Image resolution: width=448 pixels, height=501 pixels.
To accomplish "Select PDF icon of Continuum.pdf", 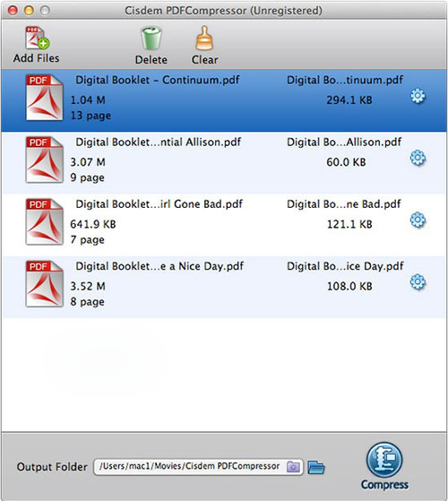I will 44,98.
